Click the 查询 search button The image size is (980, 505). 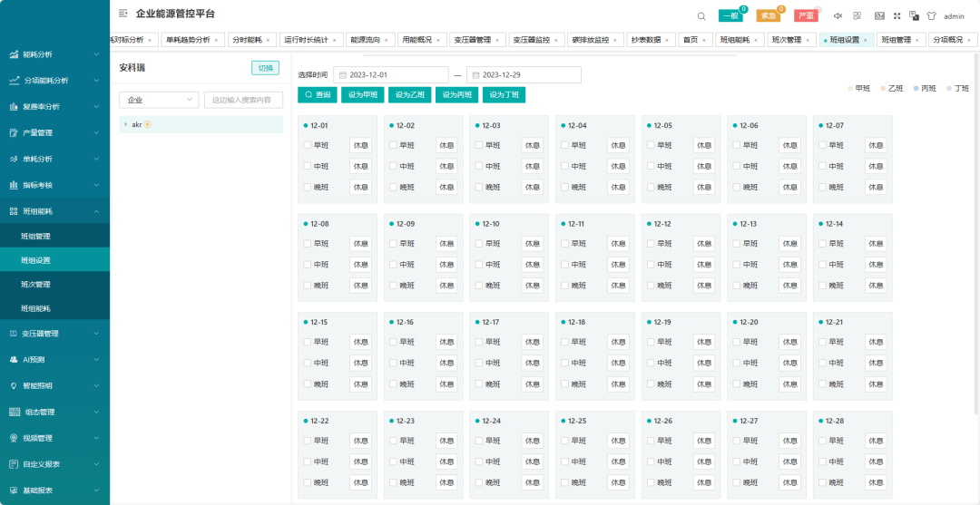pyautogui.click(x=317, y=94)
